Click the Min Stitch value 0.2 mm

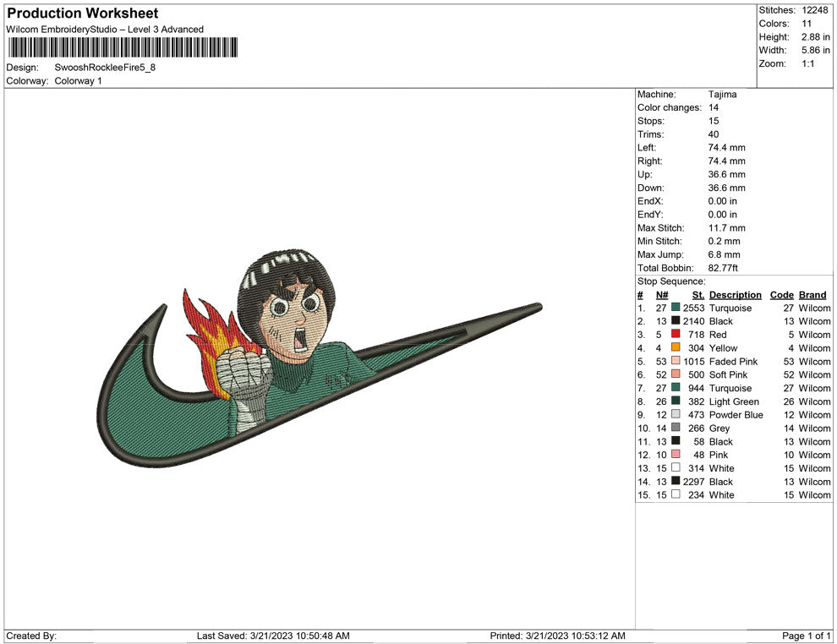click(x=724, y=241)
